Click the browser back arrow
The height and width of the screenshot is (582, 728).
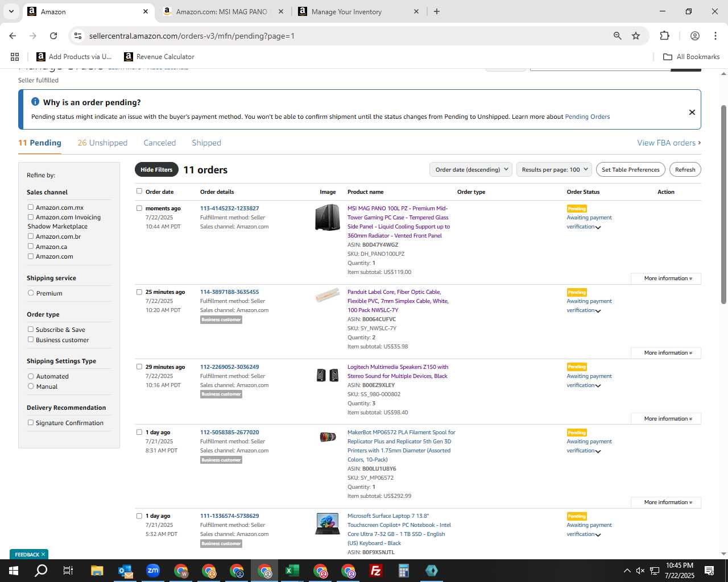tap(13, 36)
